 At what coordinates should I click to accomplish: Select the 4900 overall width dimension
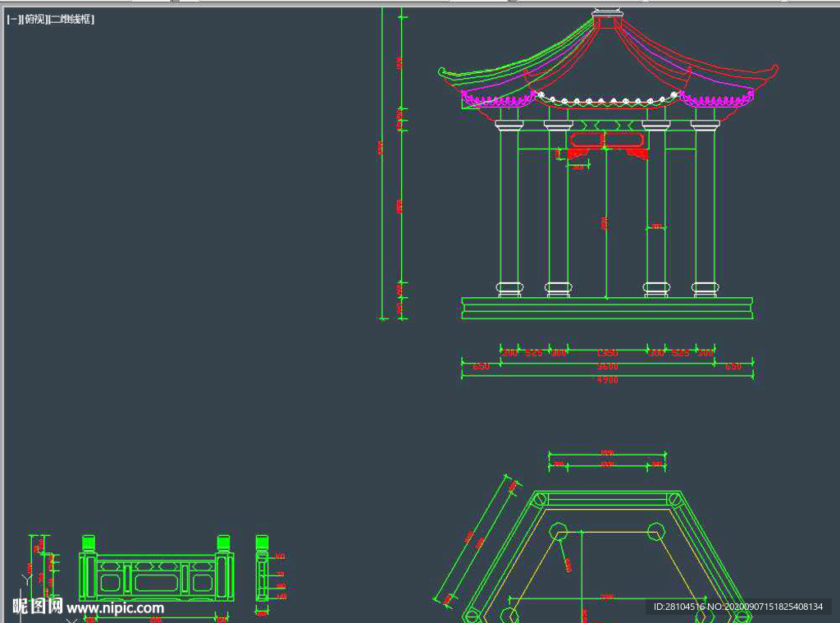607,380
